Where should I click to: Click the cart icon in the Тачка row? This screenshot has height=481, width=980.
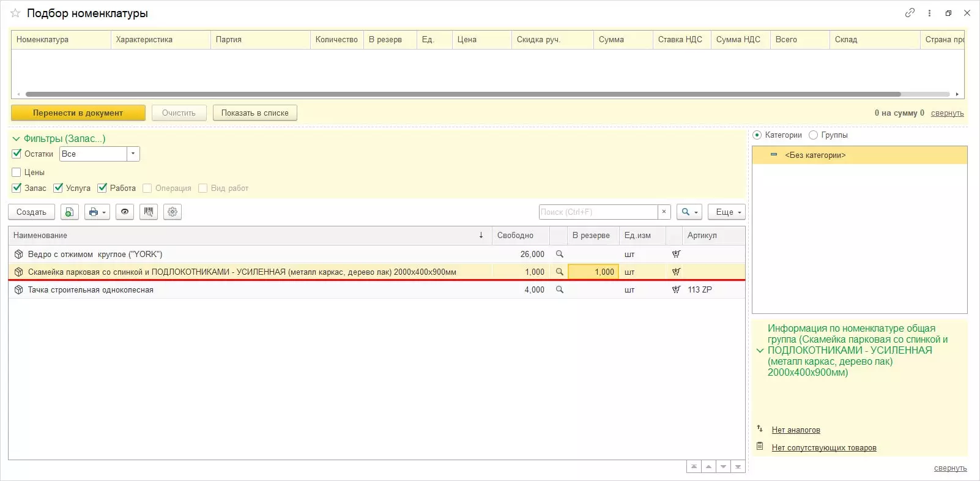(x=676, y=289)
